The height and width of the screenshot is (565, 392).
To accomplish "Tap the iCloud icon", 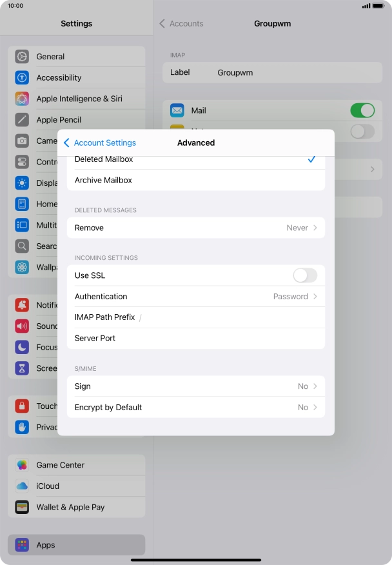I will 23,486.
